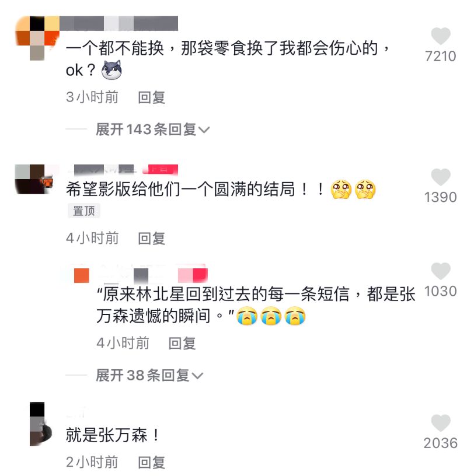Reply to the pinned 希望影版 comment
The height and width of the screenshot is (476, 467).
tap(151, 239)
